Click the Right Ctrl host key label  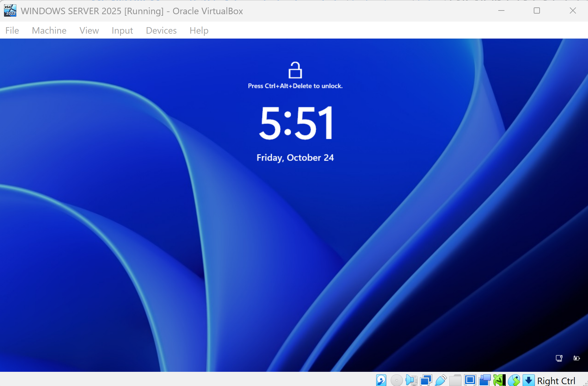coord(556,381)
